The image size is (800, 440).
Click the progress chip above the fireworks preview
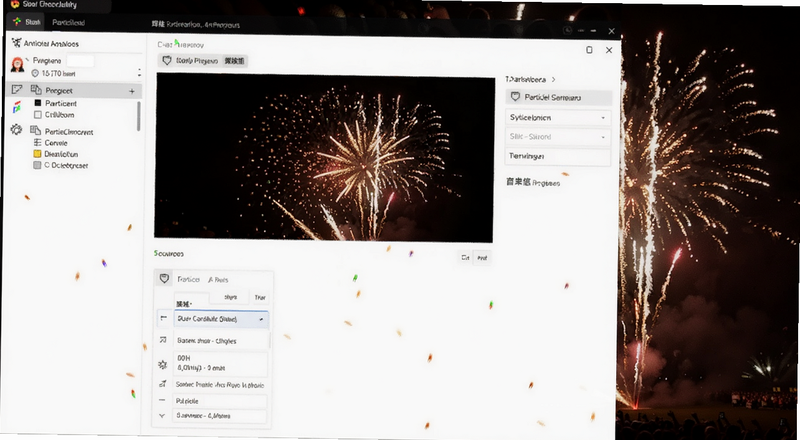point(203,60)
